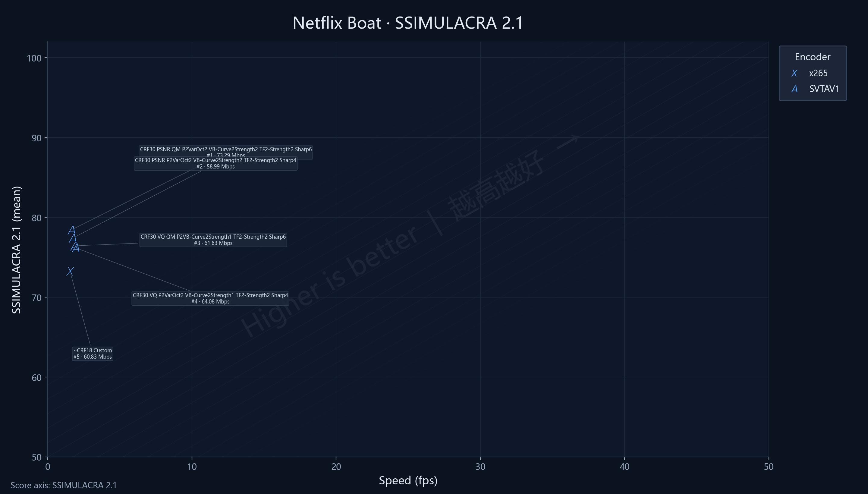Click the x265 X marker in the legend
The height and width of the screenshot is (494, 868).
tap(794, 73)
